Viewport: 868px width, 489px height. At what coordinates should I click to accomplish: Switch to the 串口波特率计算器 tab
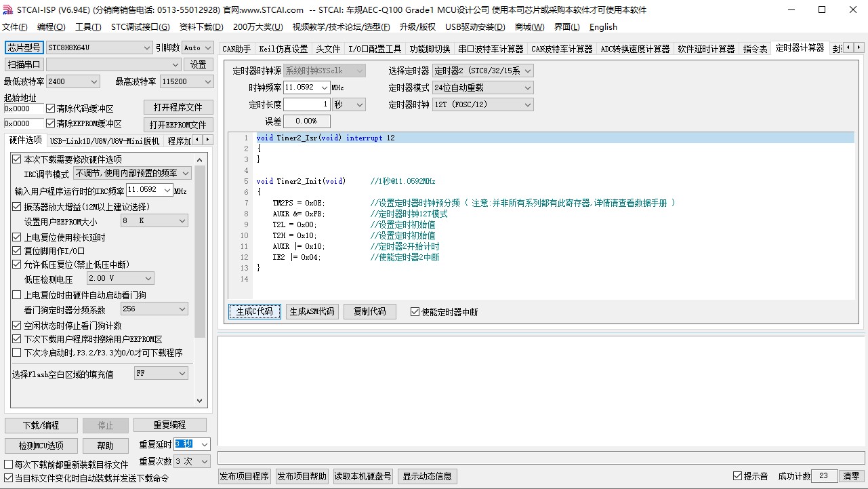(491, 49)
